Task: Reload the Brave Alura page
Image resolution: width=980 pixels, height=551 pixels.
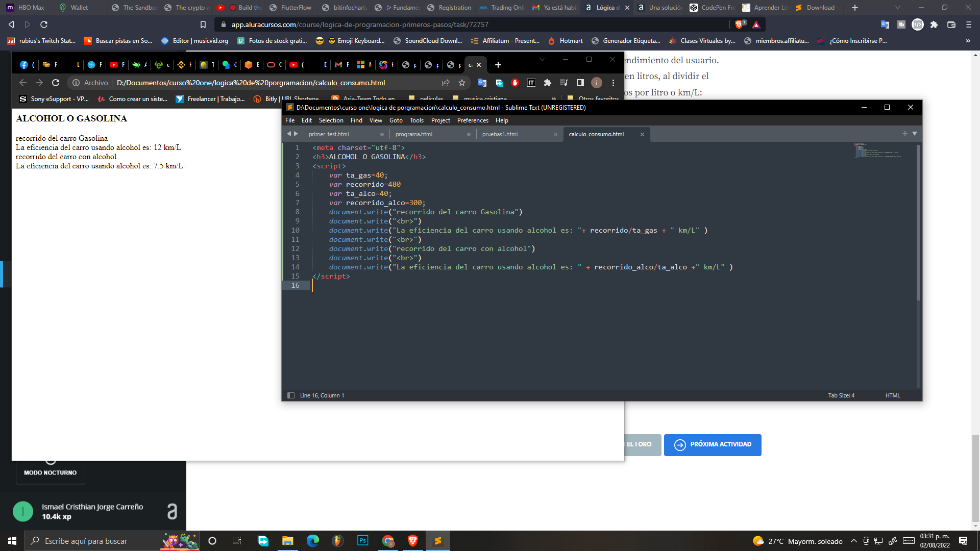Action: pyautogui.click(x=44, y=24)
